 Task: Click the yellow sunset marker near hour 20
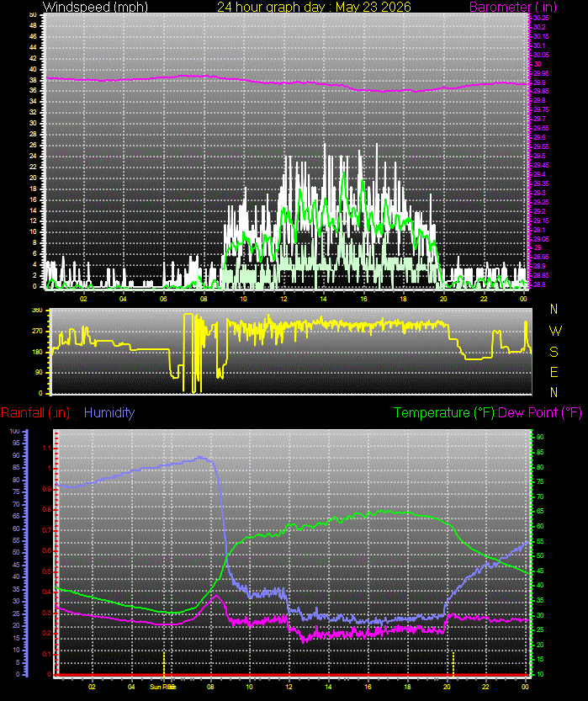453,664
